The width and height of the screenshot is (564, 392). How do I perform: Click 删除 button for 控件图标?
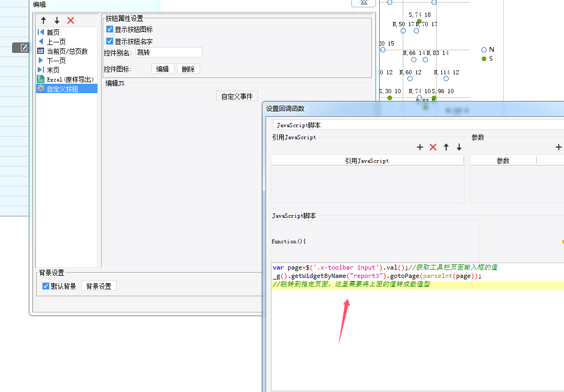188,69
